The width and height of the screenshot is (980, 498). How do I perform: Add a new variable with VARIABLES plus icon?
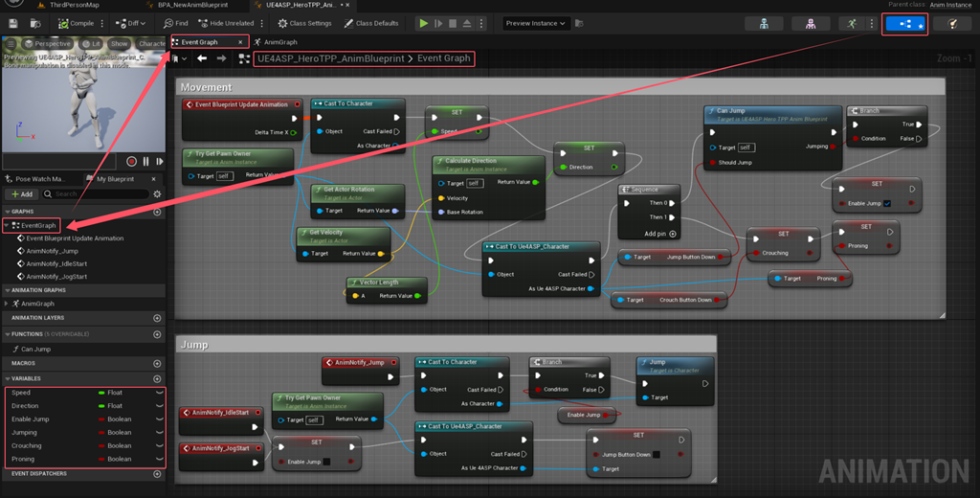157,378
